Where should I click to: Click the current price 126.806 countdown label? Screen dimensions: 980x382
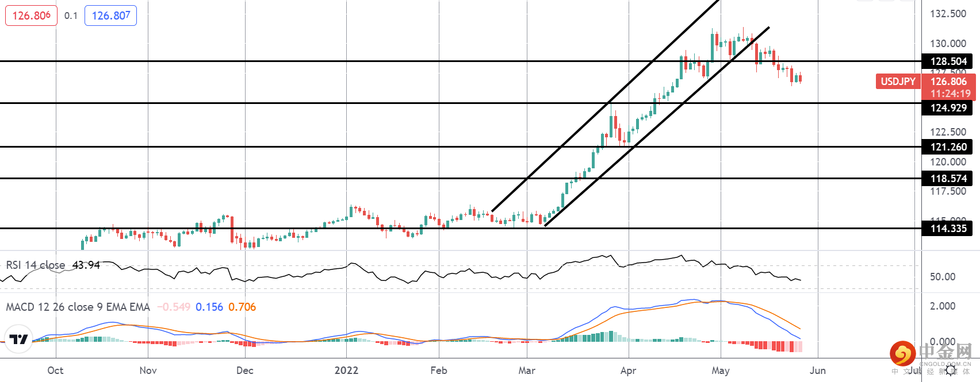coord(949,87)
